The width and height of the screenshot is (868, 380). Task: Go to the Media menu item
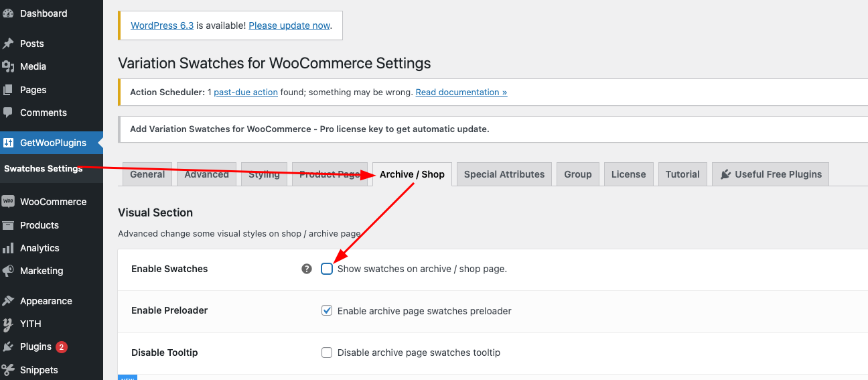tap(52, 66)
